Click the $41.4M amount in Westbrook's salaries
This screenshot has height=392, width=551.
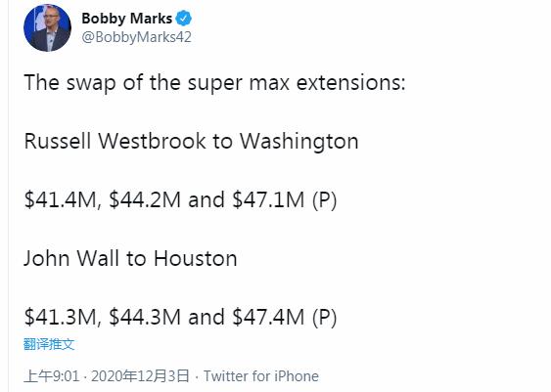60,200
